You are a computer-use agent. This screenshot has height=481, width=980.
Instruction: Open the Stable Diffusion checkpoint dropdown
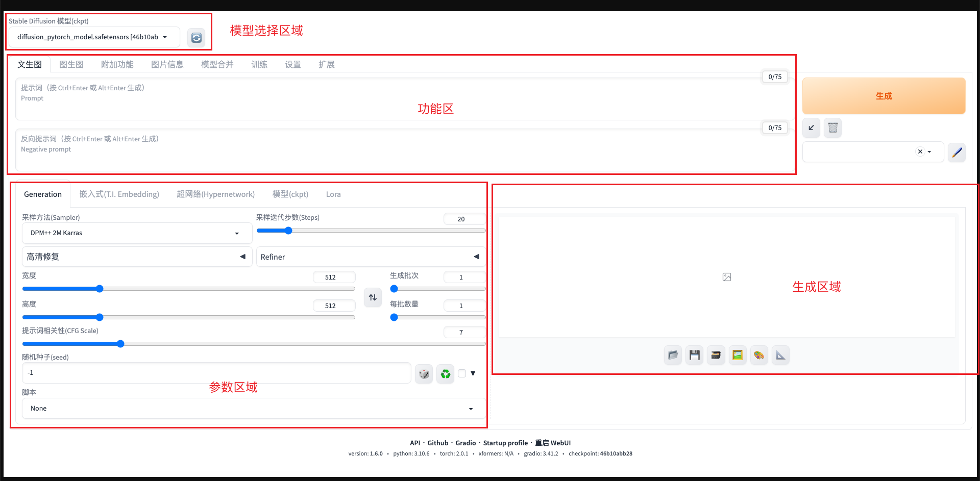94,37
